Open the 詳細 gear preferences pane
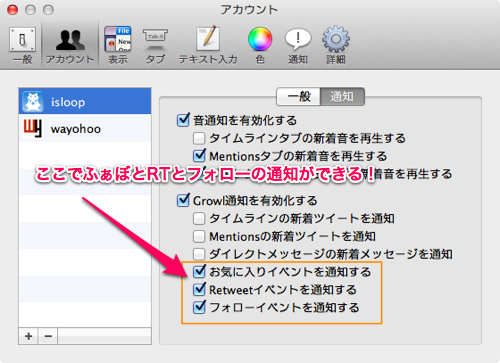500x363 pixels. pos(336,46)
